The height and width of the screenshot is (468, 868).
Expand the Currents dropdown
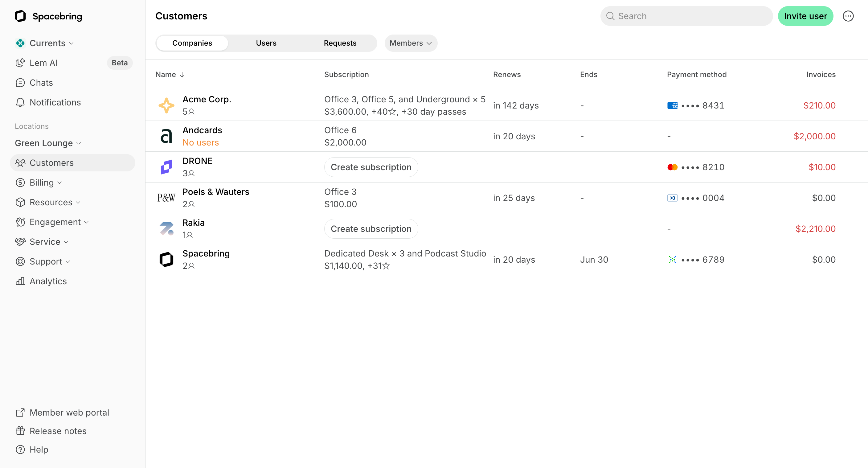click(x=71, y=43)
